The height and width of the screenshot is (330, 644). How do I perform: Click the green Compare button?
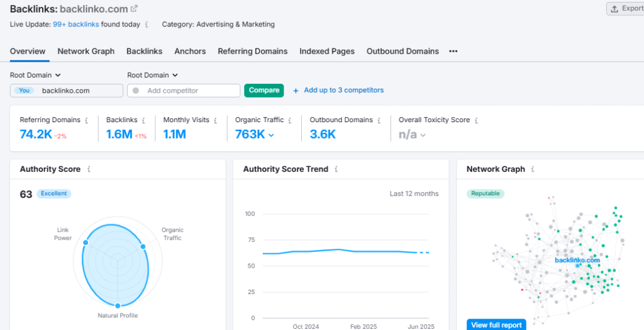[264, 91]
